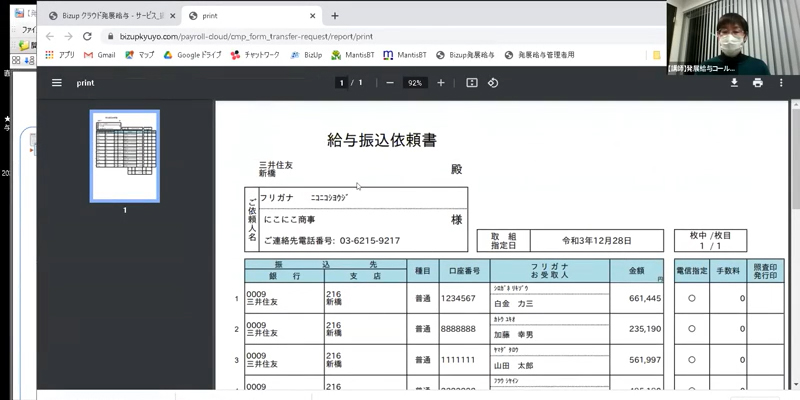This screenshot has width=800, height=400.
Task: Click the 手数料 column header
Action: pyautogui.click(x=728, y=271)
